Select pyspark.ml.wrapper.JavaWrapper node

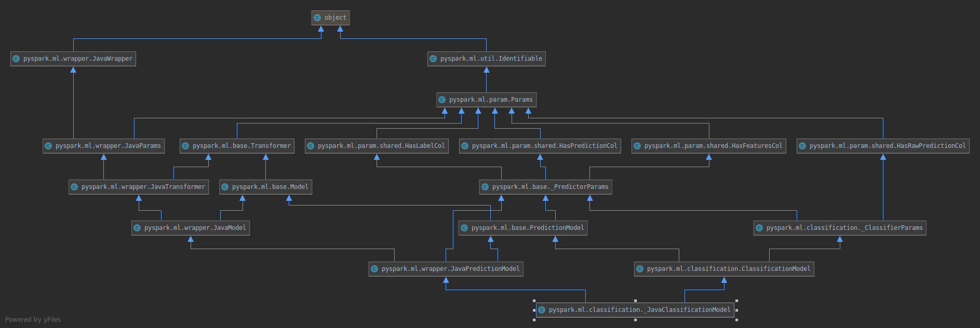tap(73, 59)
